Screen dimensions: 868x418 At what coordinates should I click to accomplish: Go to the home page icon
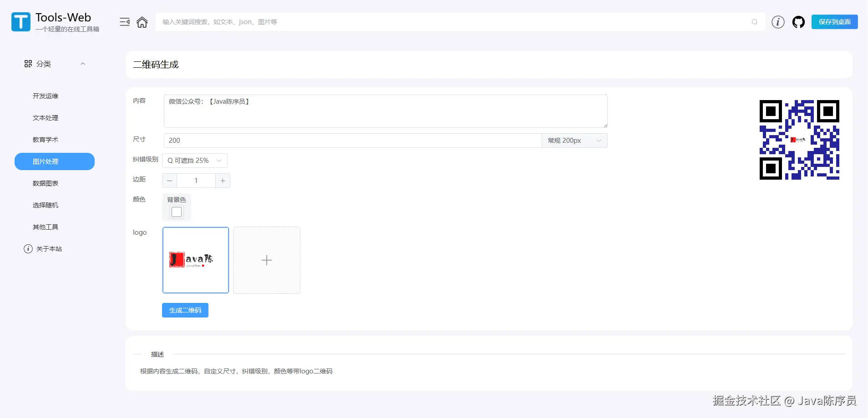[x=142, y=22]
